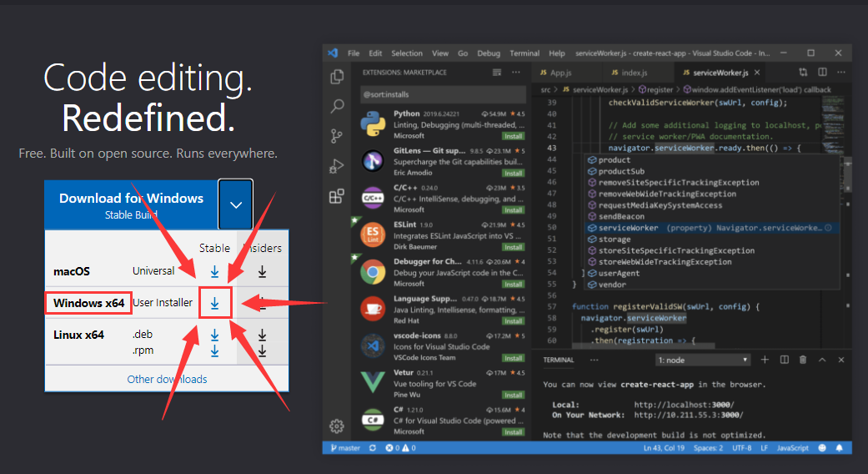Install the ESLint extension
This screenshot has width=868, height=474.
click(513, 248)
